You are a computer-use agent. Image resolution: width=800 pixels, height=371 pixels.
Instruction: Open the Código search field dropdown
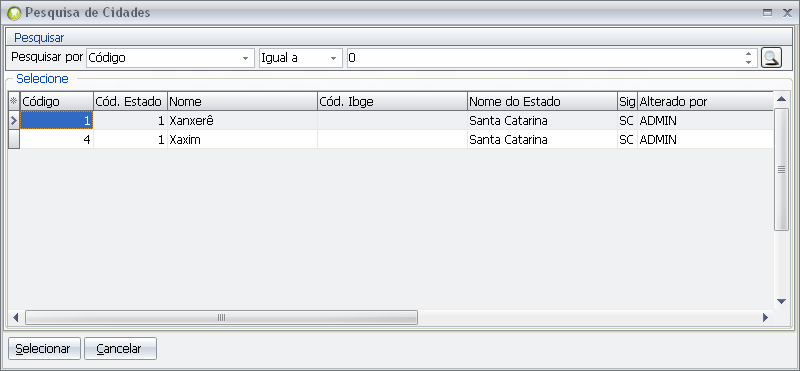tap(246, 58)
